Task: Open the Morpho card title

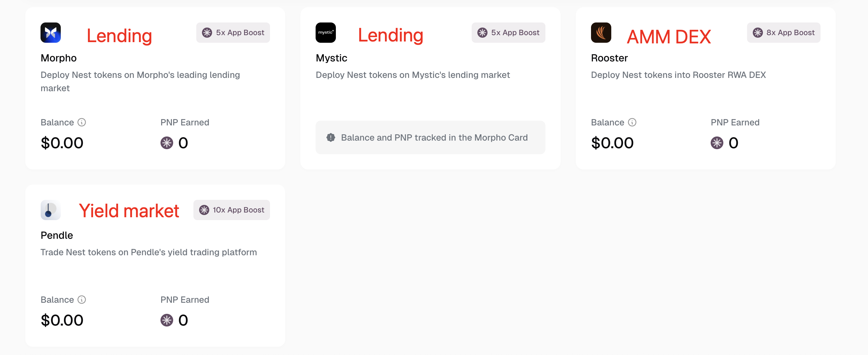Action: [59, 58]
